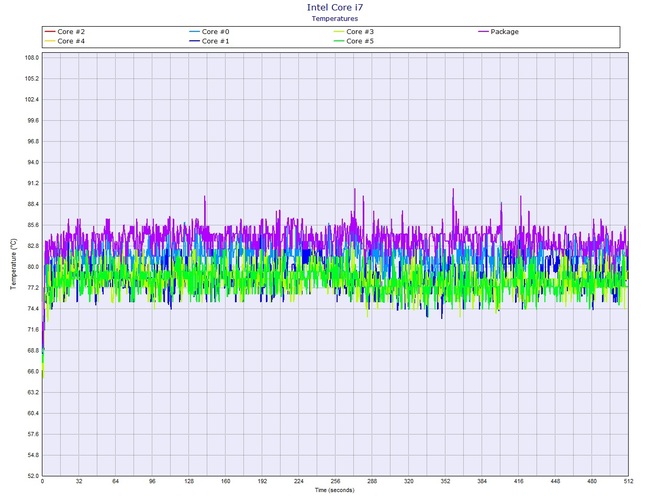This screenshot has width=670, height=502.
Task: Click the 66.0 y-axis value
Action: pos(33,372)
